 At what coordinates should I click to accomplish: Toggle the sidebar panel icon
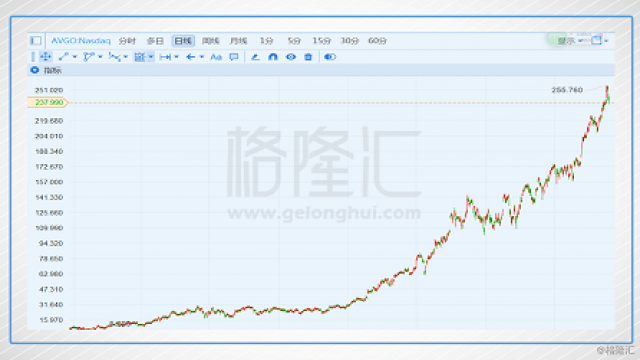(36, 40)
